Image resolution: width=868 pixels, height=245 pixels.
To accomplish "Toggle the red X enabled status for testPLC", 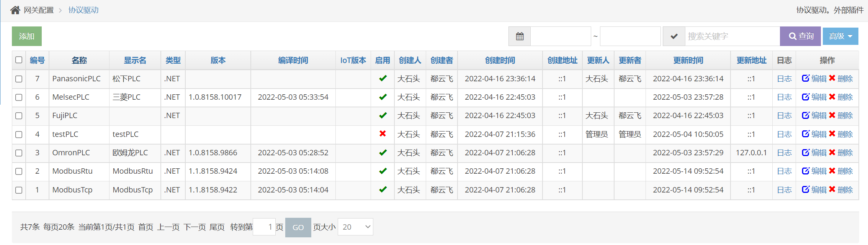I will pos(383,134).
